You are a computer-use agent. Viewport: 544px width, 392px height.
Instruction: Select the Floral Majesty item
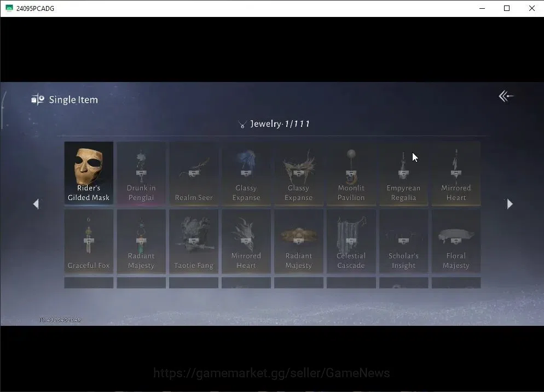click(x=456, y=241)
